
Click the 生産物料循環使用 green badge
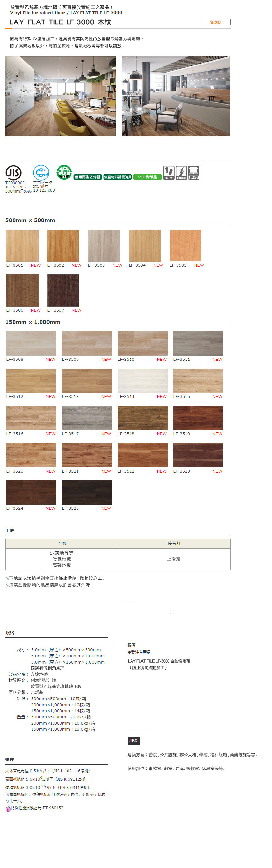click(x=117, y=177)
